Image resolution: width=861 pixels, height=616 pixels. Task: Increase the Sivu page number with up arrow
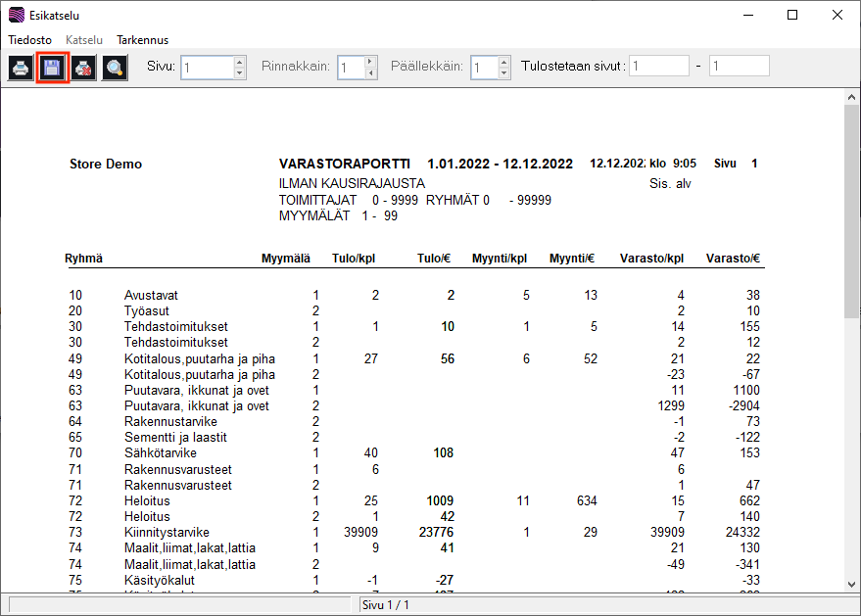(240, 62)
